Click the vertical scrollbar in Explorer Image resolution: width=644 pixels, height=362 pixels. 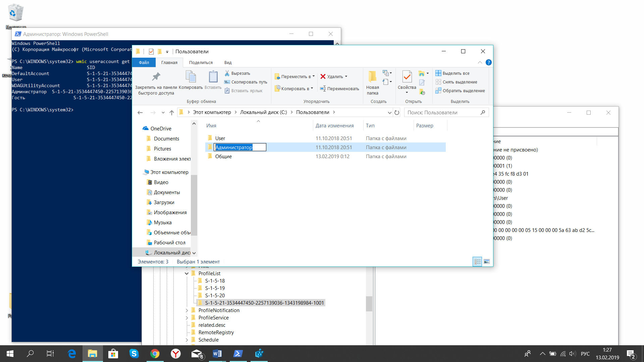point(194,190)
